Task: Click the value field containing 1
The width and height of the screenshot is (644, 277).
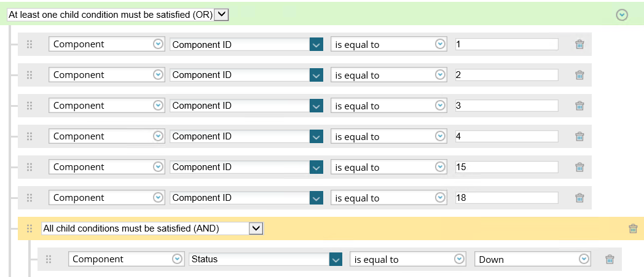Action: (x=506, y=44)
